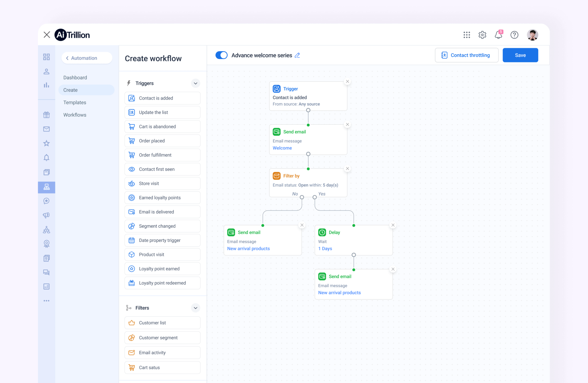This screenshot has width=588, height=383.
Task: Select the Create menu item
Action: click(86, 90)
